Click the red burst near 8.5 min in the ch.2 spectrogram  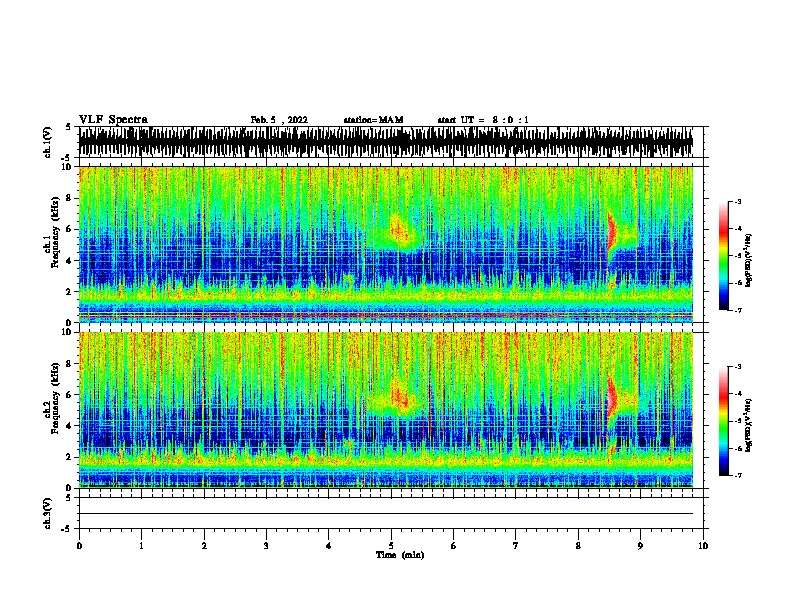612,398
